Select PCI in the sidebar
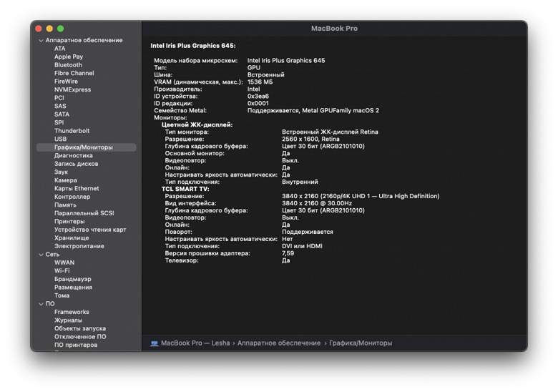This screenshot has height=392, width=558. [x=59, y=98]
